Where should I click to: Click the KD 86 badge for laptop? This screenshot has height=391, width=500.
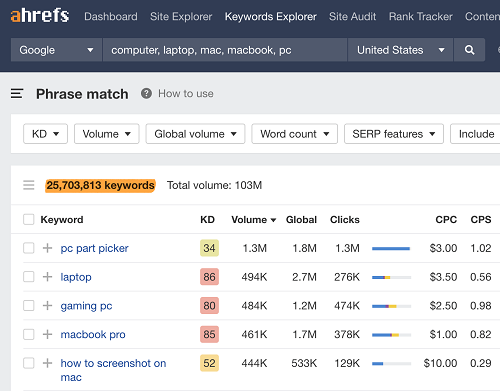coord(209,277)
